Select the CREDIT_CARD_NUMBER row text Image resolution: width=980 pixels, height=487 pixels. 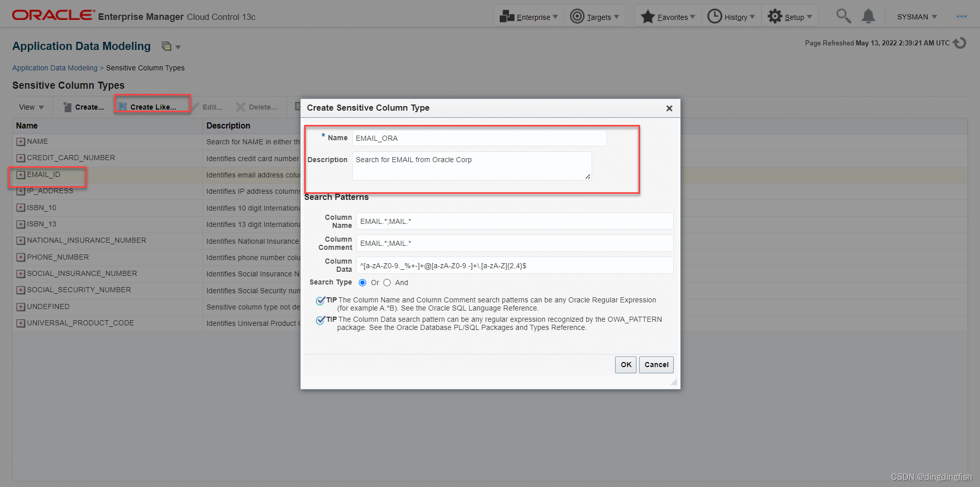click(x=71, y=158)
